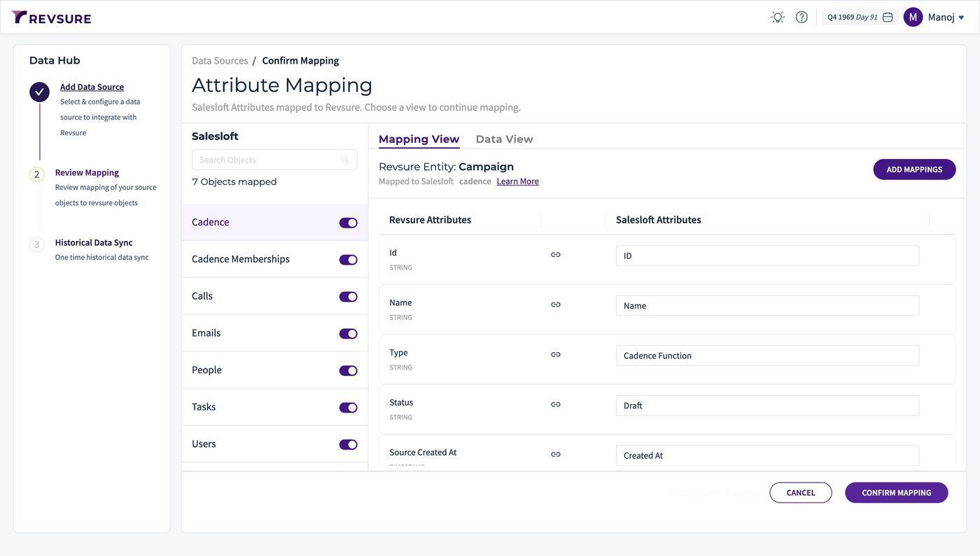The width and height of the screenshot is (980, 556).
Task: Click the link icon for Id row
Action: pos(556,255)
